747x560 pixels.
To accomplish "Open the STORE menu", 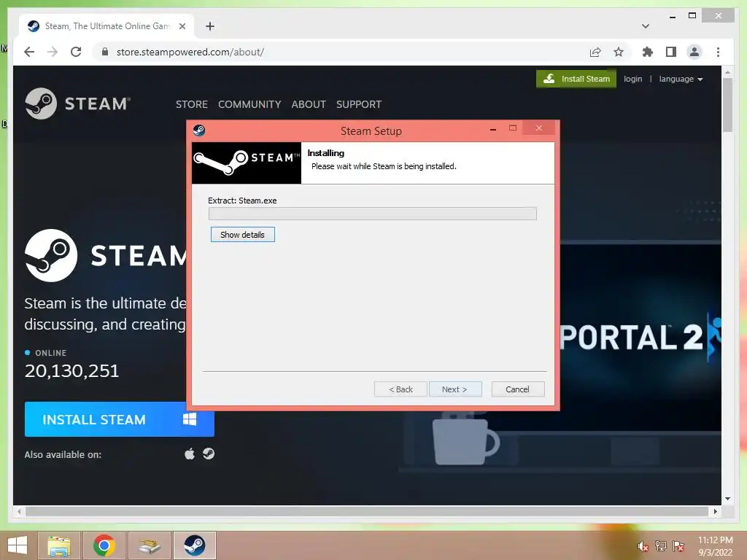I will tap(192, 104).
